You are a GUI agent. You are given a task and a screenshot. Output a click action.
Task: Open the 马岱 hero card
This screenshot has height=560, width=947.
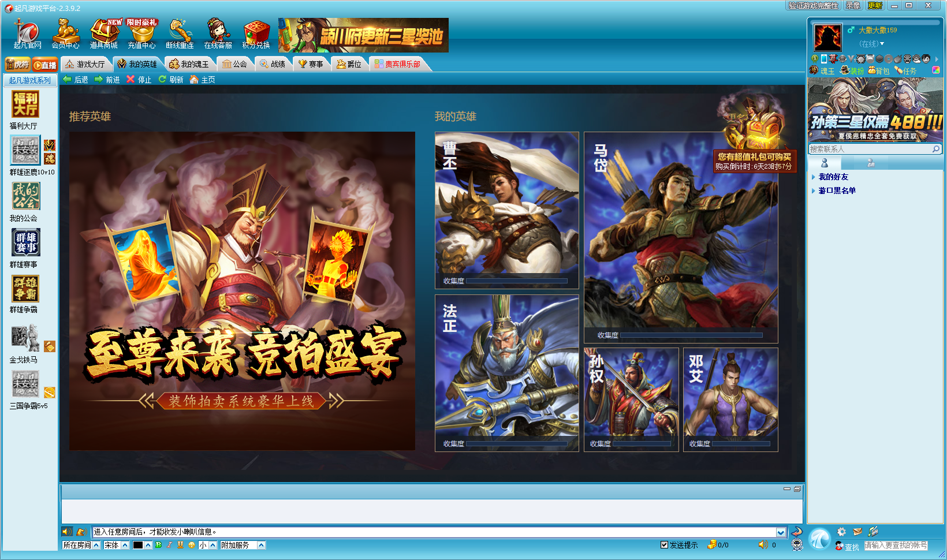pyautogui.click(x=681, y=237)
